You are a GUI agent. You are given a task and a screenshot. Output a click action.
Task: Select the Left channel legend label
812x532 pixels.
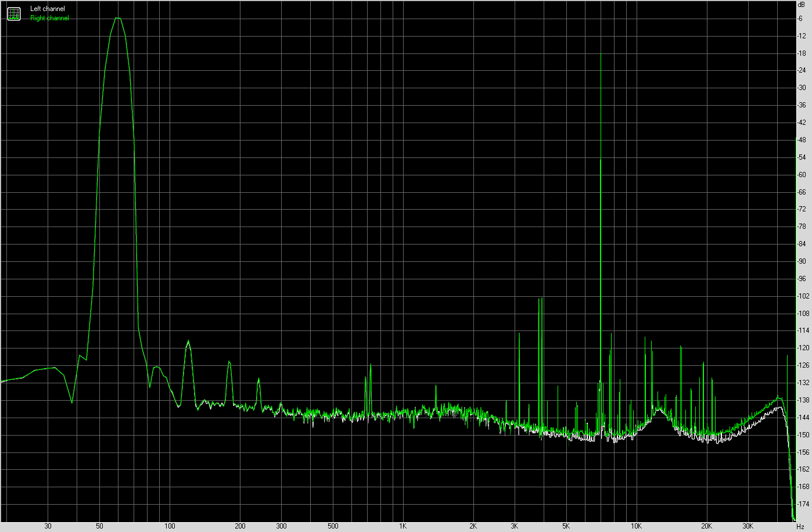(48, 9)
